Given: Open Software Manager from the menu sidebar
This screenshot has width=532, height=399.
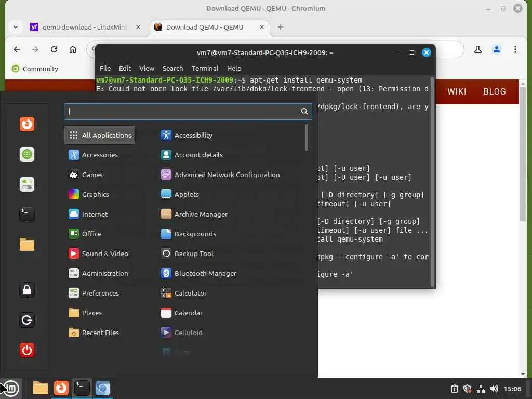Looking at the screenshot, I should pyautogui.click(x=27, y=154).
